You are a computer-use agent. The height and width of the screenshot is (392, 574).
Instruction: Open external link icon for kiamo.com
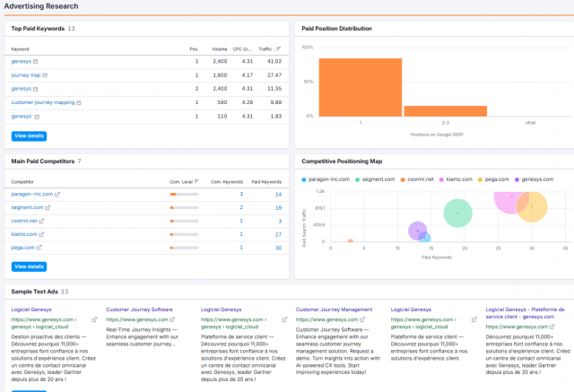pyautogui.click(x=41, y=234)
